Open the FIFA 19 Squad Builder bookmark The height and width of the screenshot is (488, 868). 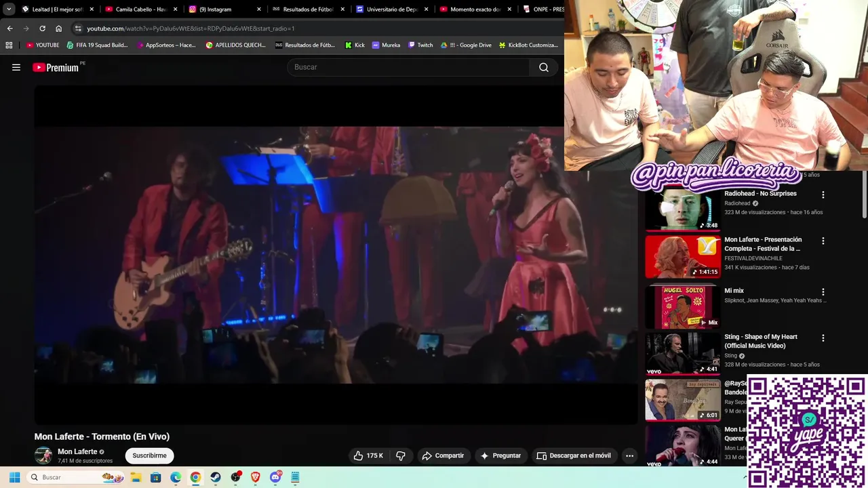point(97,45)
